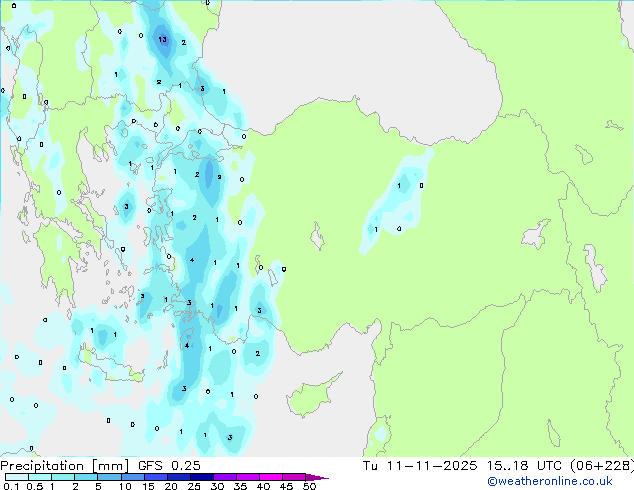Select the '15..18 UTC' time range text
634x490 pixels.
[524, 466]
